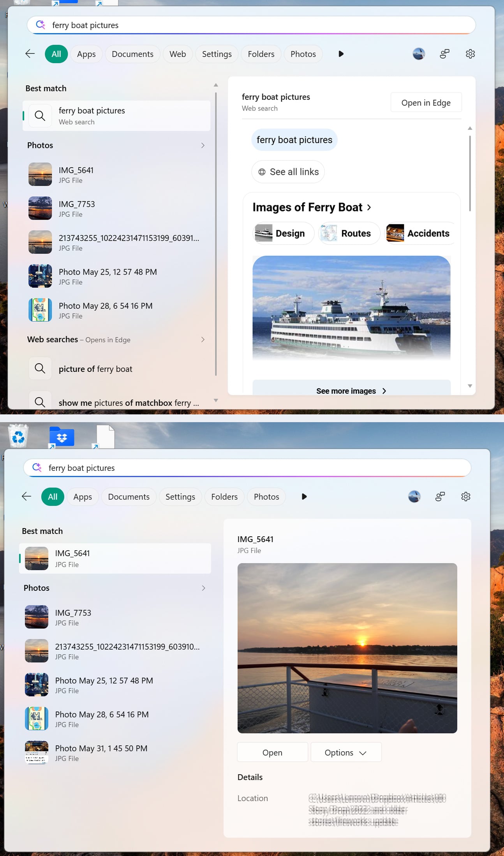Select the Folders tab in the IMG_5641 preview window
The height and width of the screenshot is (856, 504).
tap(224, 497)
